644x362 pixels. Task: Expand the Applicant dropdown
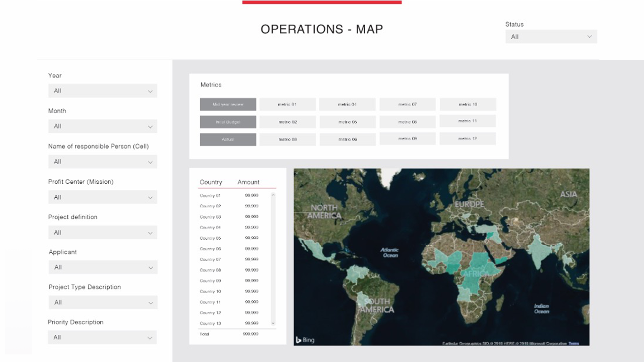tap(103, 267)
